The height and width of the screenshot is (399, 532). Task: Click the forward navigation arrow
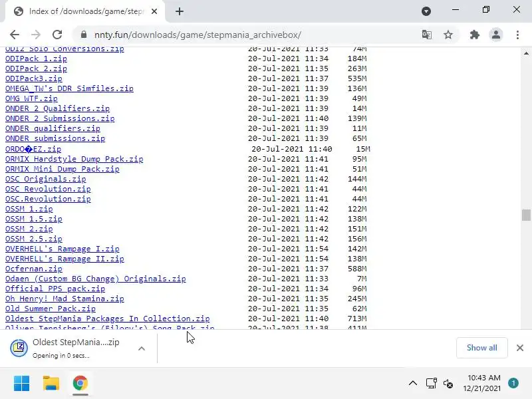pyautogui.click(x=36, y=35)
